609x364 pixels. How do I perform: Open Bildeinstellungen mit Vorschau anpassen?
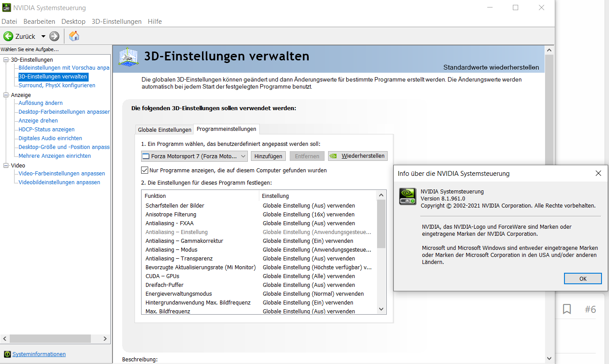pyautogui.click(x=64, y=68)
